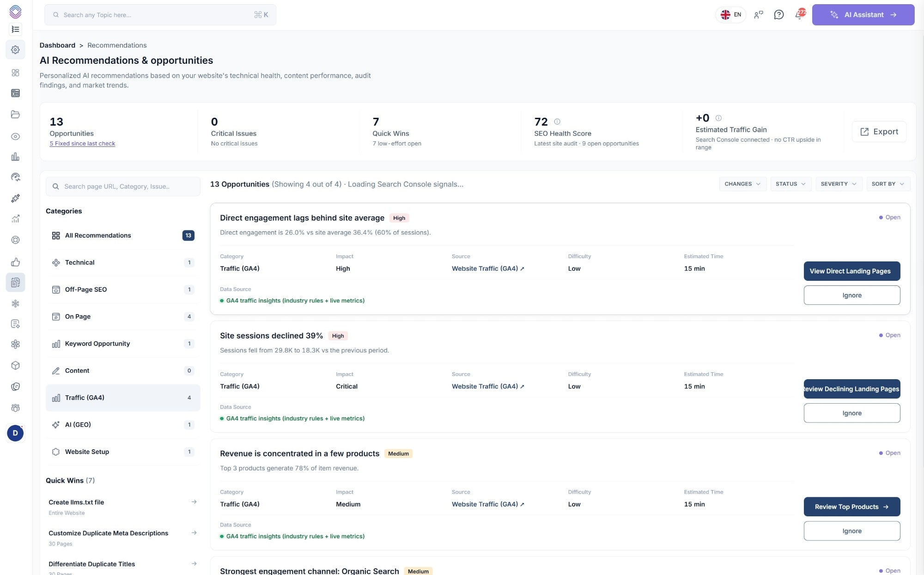Image resolution: width=924 pixels, height=575 pixels.
Task: Open user avatar D in sidebar
Action: point(15,433)
